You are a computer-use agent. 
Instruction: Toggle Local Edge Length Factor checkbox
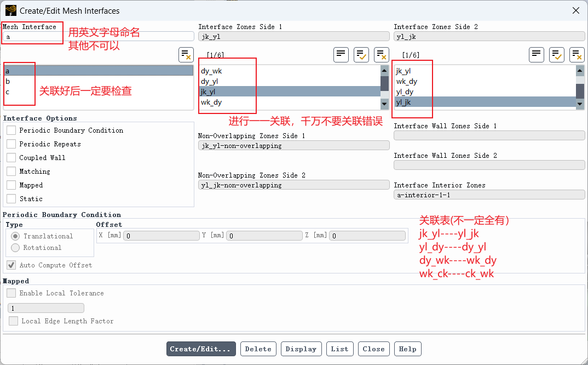tap(14, 321)
